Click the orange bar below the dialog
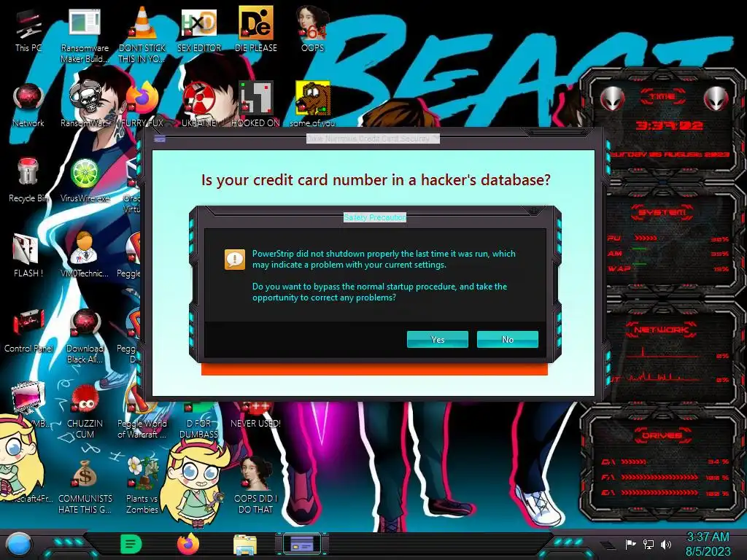Viewport: 747px width, 560px height. 374,370
